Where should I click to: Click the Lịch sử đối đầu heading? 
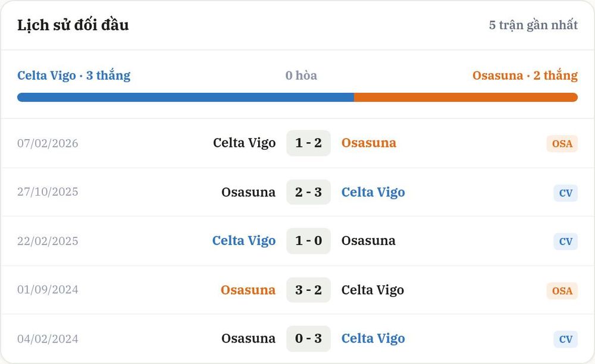point(73,25)
